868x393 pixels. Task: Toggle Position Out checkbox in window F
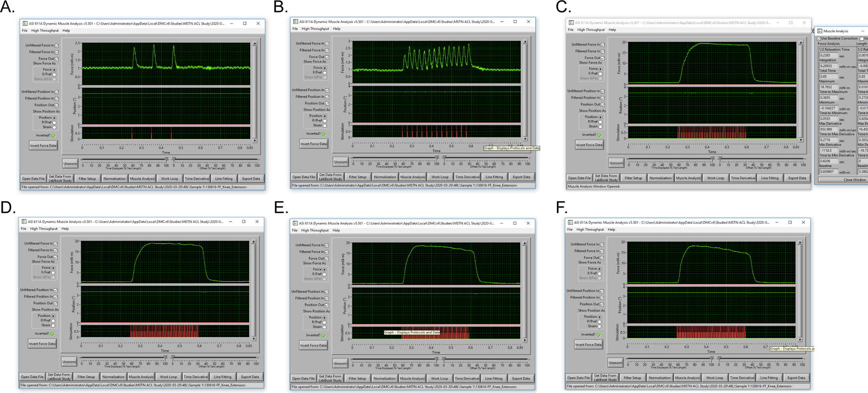602,304
